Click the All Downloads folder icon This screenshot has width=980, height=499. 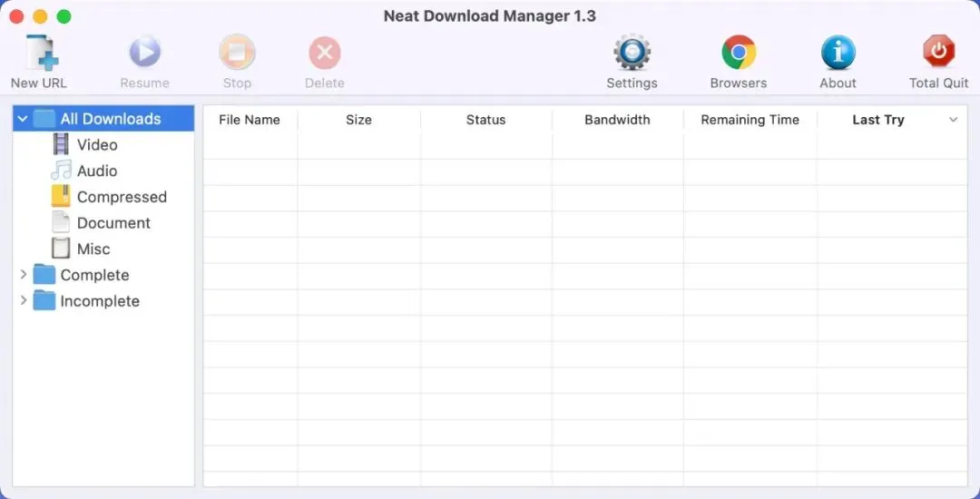click(44, 119)
